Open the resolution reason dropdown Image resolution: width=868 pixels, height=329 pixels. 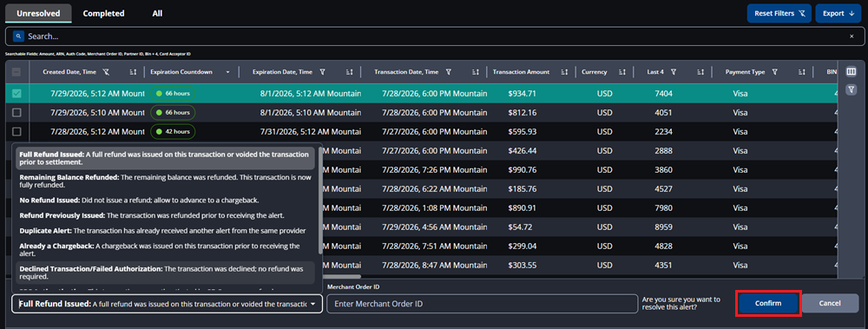point(167,304)
